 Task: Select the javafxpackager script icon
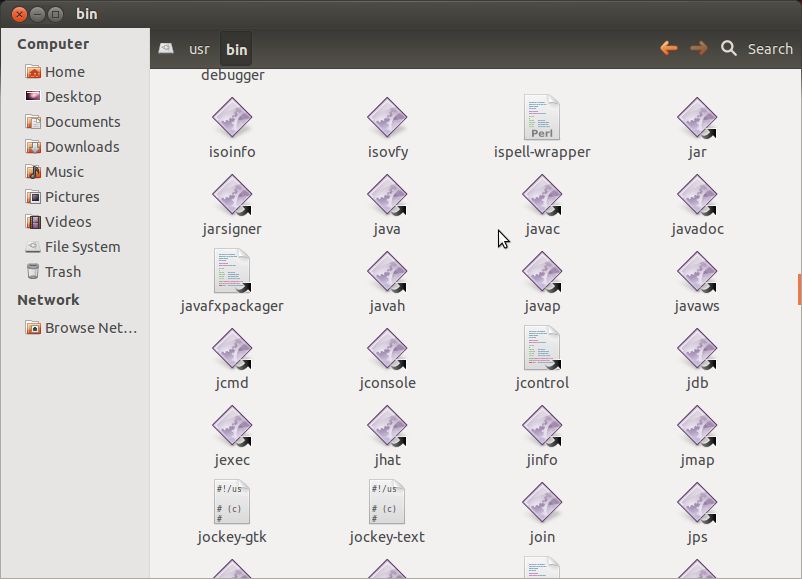(x=232, y=271)
